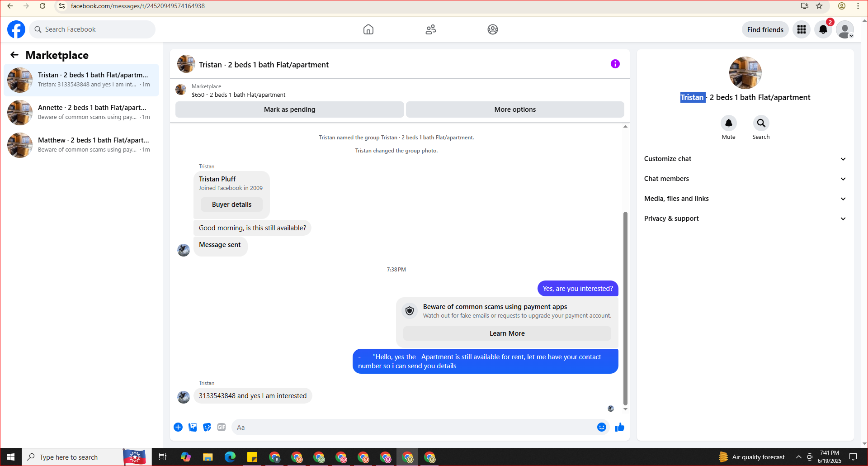Search in conversation with the magnifier icon
This screenshot has height=466, width=868.
tap(761, 123)
